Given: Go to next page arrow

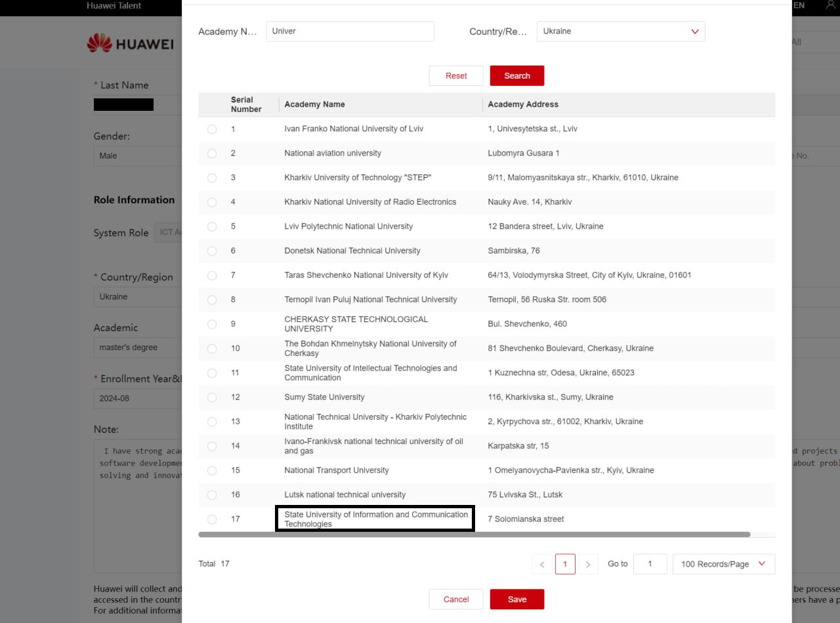Looking at the screenshot, I should point(588,564).
